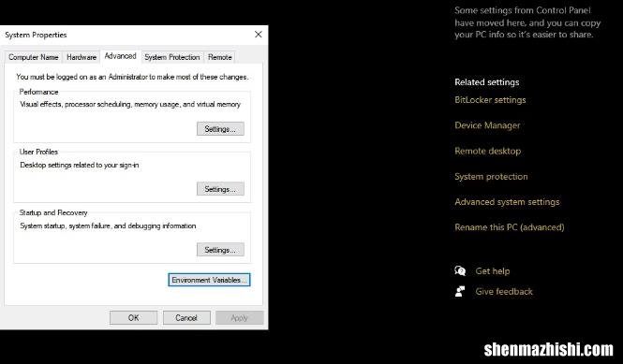Confirm with the OK button
623x364 pixels.
tap(133, 317)
